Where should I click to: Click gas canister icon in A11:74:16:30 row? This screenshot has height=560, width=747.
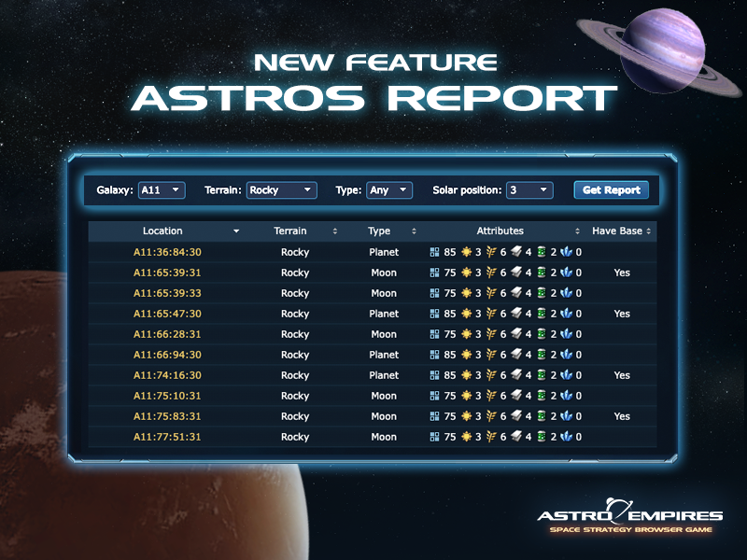[x=542, y=375]
